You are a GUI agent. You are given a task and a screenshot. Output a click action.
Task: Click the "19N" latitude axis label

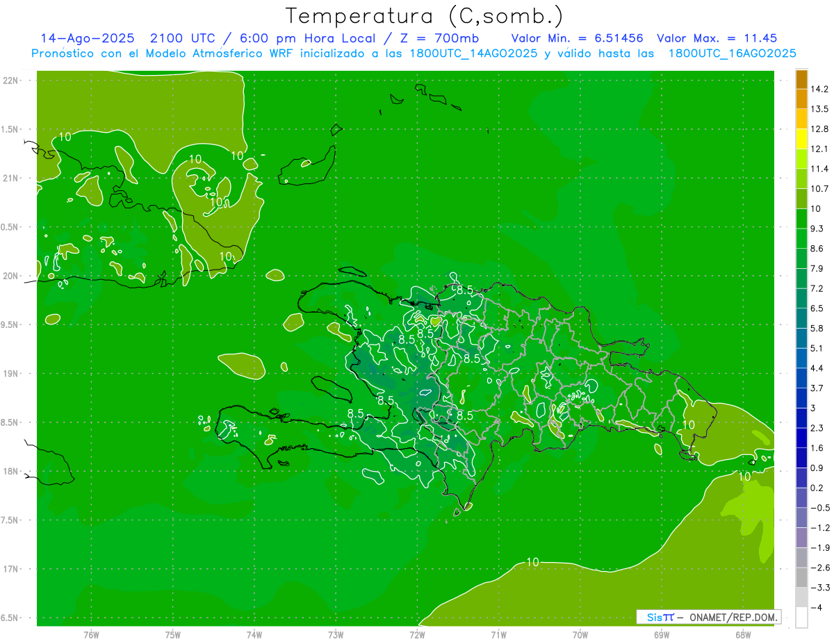10,374
